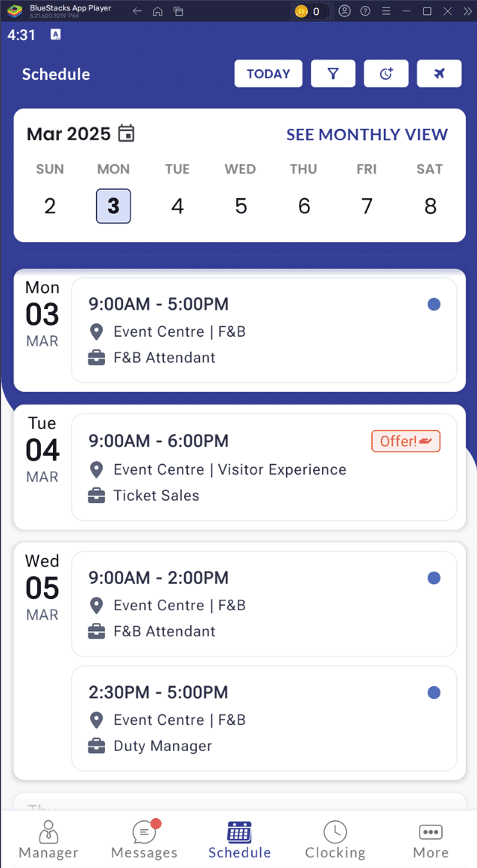The image size is (477, 868).
Task: Go to Manager tab in bottom bar
Action: point(48,840)
